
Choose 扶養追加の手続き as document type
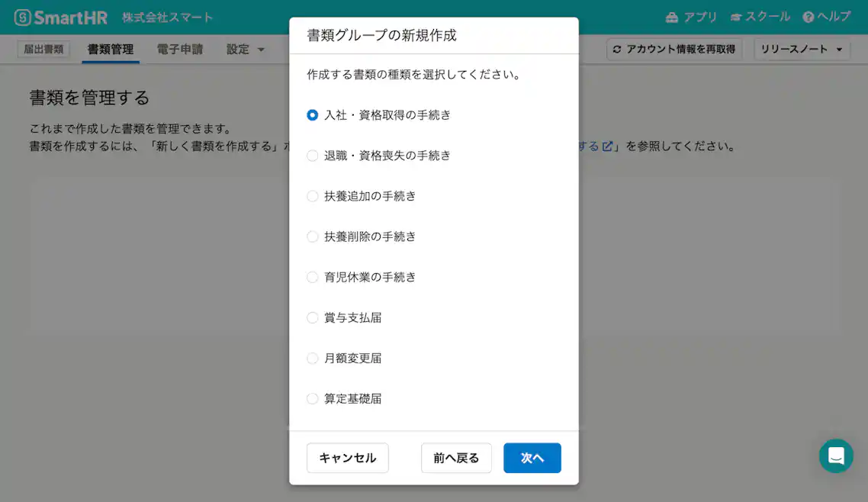(x=312, y=195)
